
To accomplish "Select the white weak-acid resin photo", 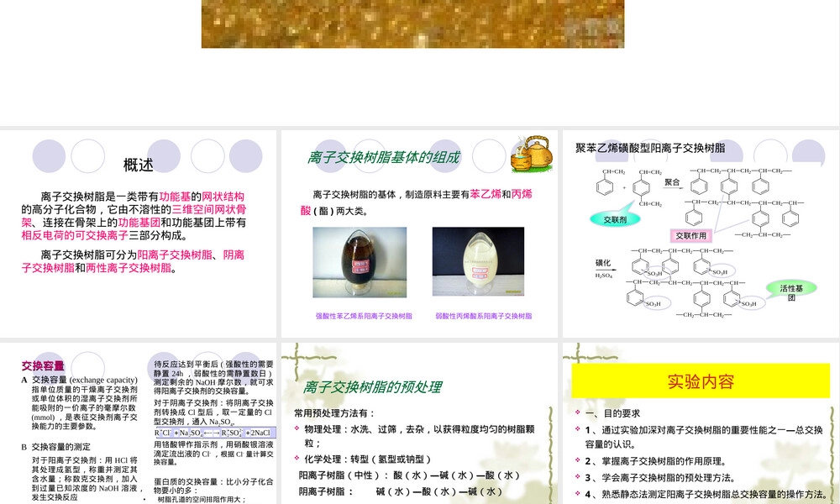I will (x=479, y=261).
